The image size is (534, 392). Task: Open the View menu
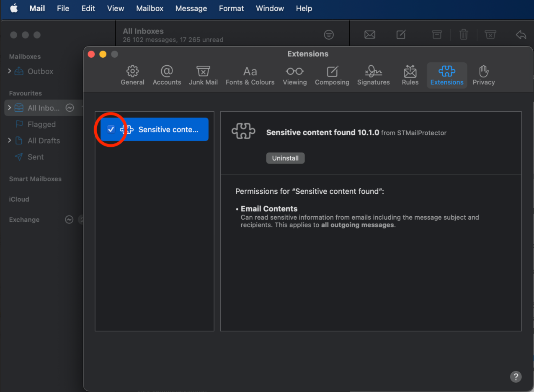click(115, 8)
